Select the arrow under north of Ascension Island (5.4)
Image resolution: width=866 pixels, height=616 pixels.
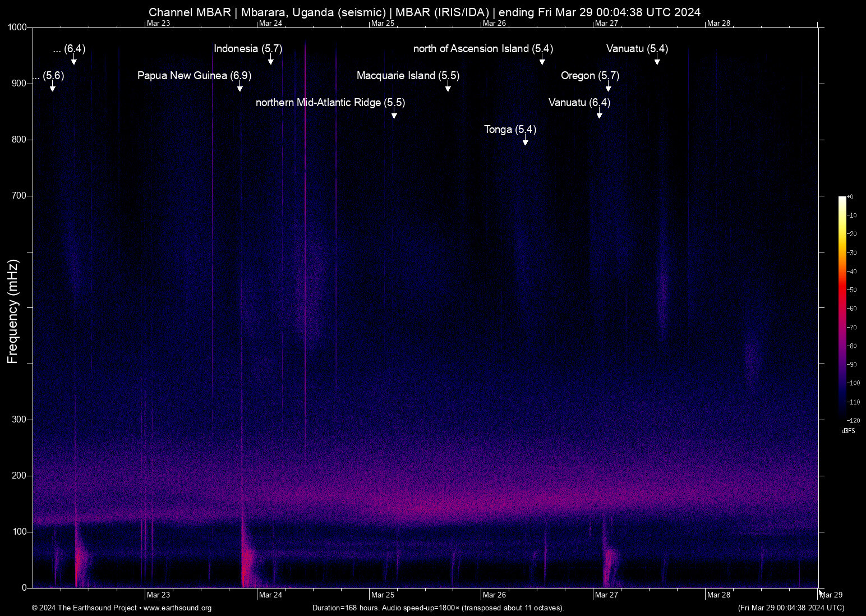[x=542, y=59]
